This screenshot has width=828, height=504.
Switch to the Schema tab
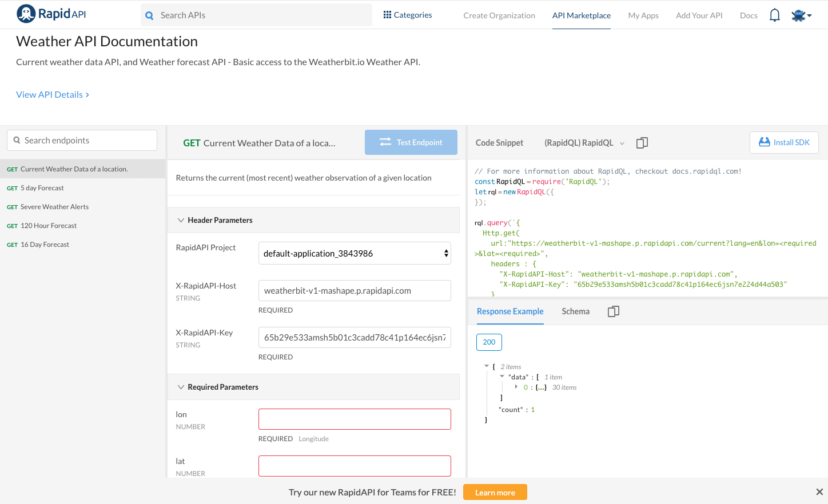[x=575, y=311]
